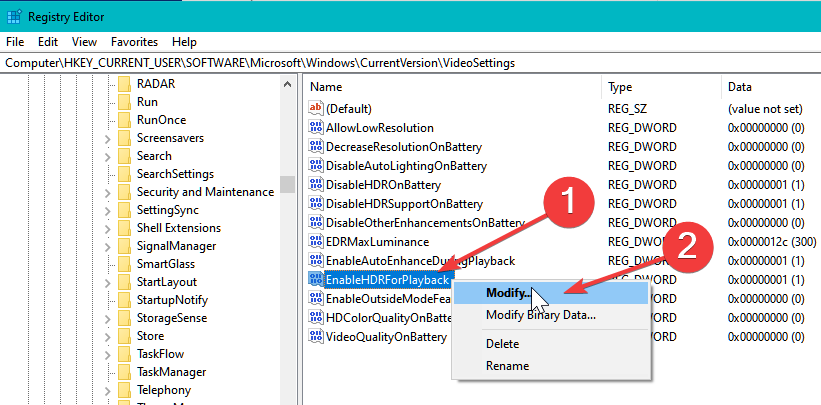Choose Modify... from the context menu
The image size is (821, 405).
pos(508,292)
